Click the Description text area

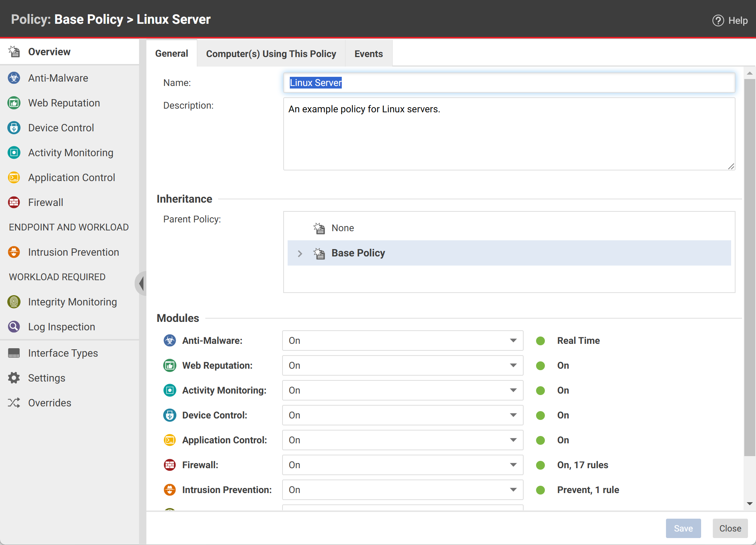point(509,134)
